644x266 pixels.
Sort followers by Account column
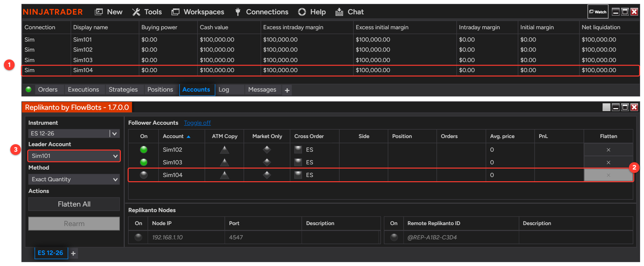point(182,136)
